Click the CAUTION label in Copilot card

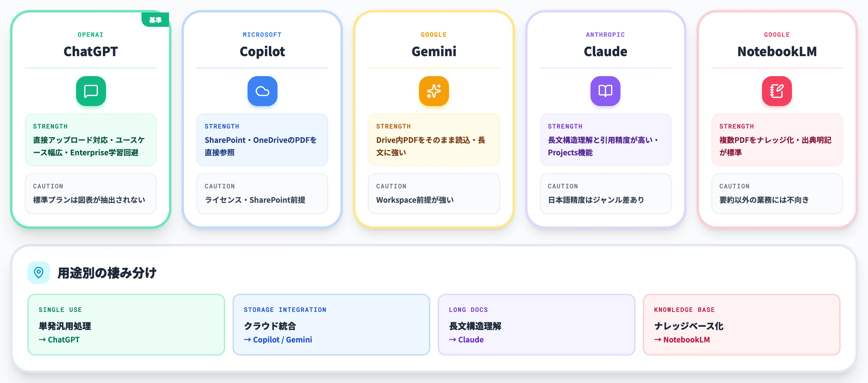click(219, 186)
